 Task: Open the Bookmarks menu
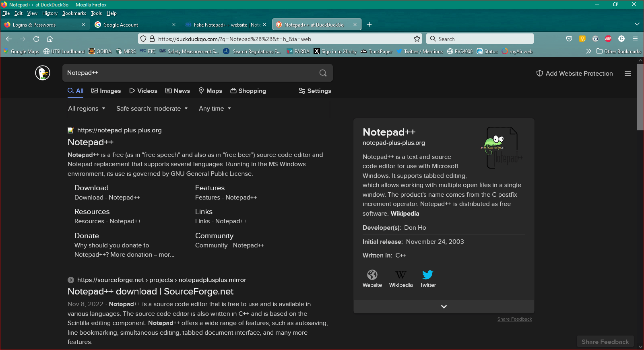pyautogui.click(x=74, y=13)
